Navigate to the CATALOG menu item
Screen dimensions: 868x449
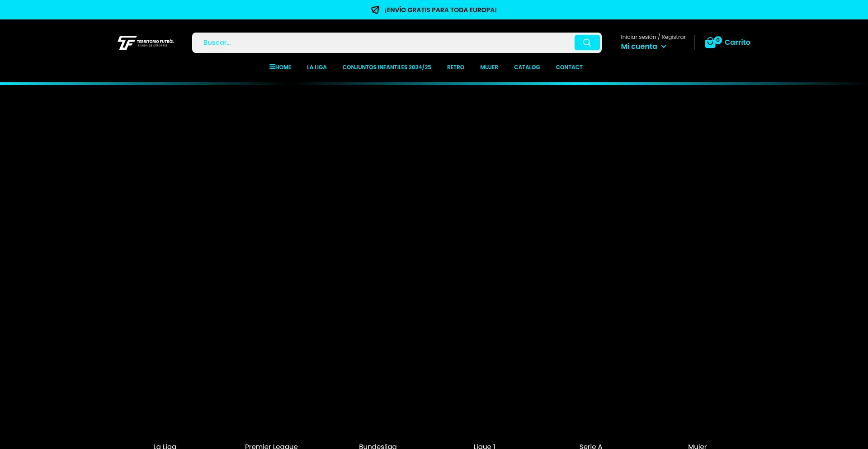click(x=527, y=67)
